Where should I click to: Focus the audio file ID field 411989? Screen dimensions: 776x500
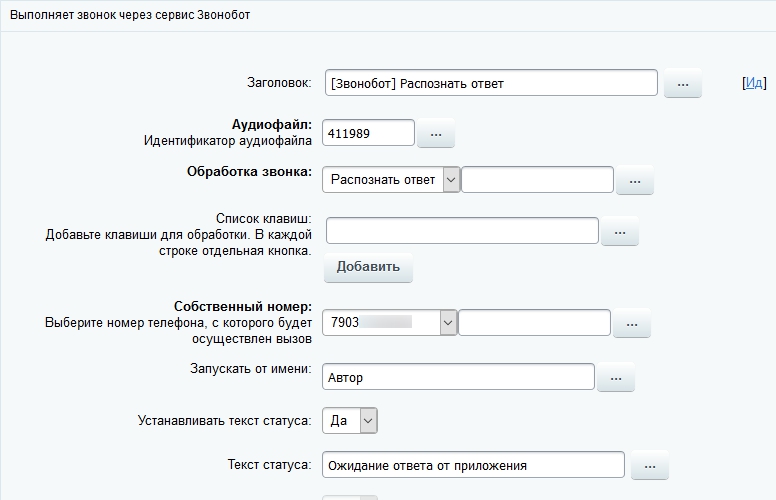368,133
